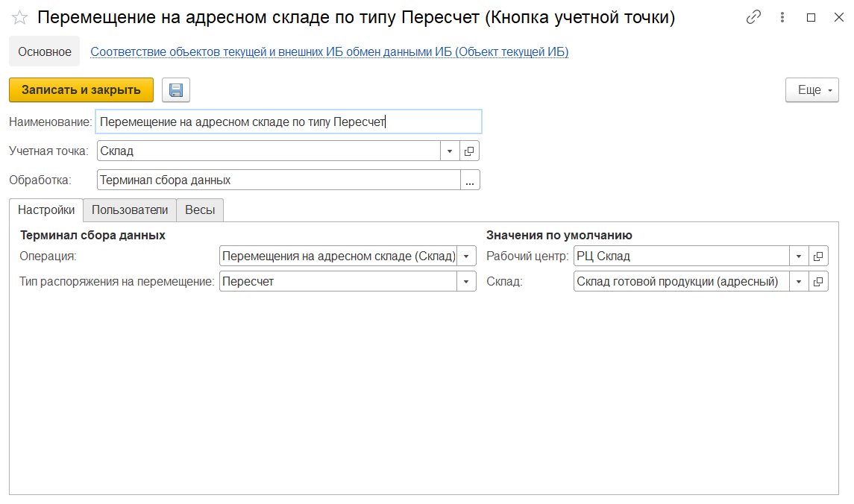Click into the Наименование text field
Screen dimensions: 854x504
tap(288, 122)
